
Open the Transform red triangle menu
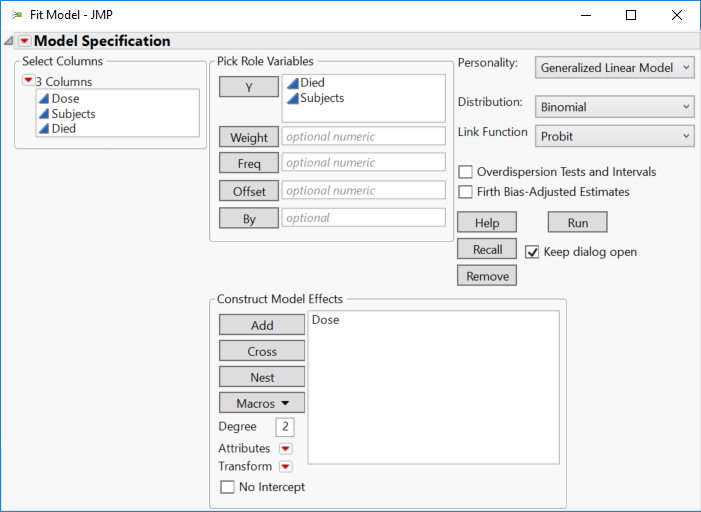pos(285,467)
